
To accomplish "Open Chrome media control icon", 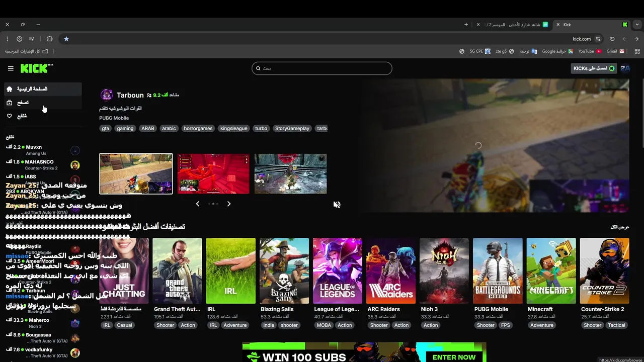I will (x=32, y=39).
